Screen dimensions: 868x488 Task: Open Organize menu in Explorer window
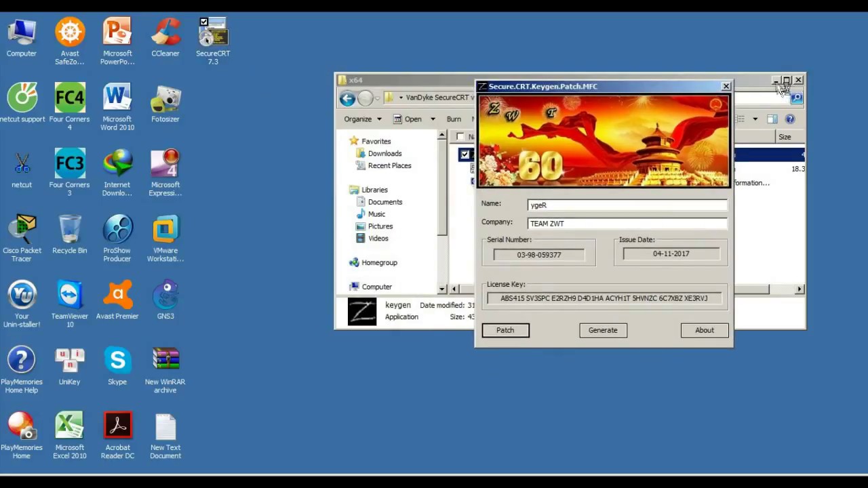pos(363,119)
